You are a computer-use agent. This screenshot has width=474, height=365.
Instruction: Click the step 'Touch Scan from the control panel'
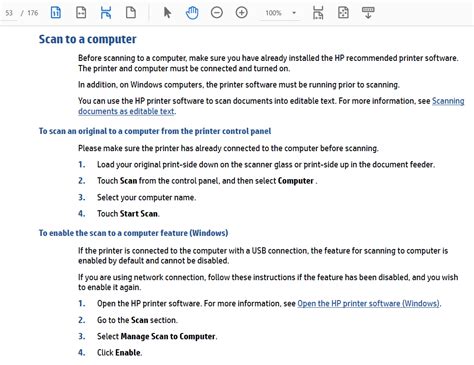(x=207, y=181)
